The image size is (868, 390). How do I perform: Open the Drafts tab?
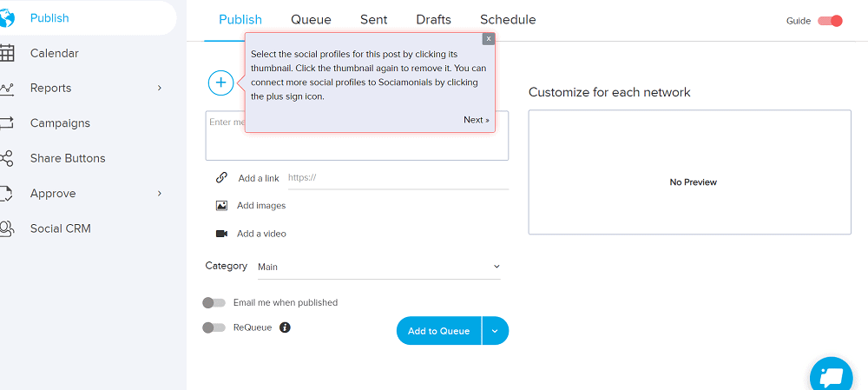pyautogui.click(x=433, y=20)
